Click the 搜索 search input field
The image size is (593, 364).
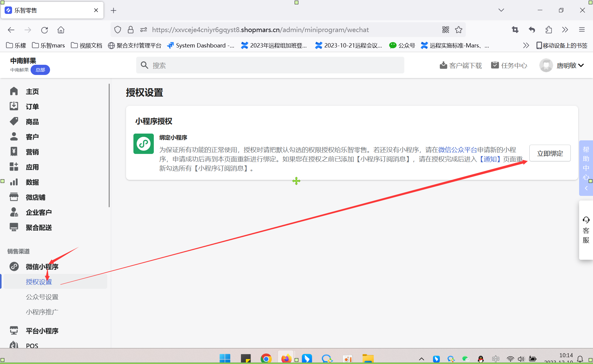[270, 65]
